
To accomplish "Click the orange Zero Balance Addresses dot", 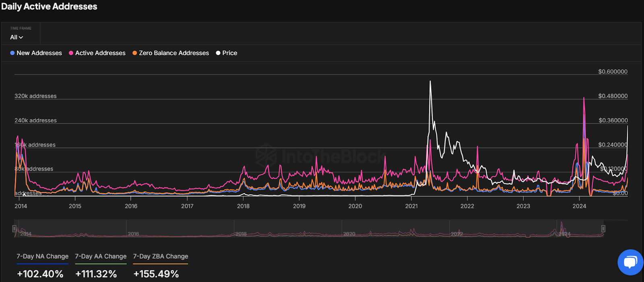I will [135, 53].
